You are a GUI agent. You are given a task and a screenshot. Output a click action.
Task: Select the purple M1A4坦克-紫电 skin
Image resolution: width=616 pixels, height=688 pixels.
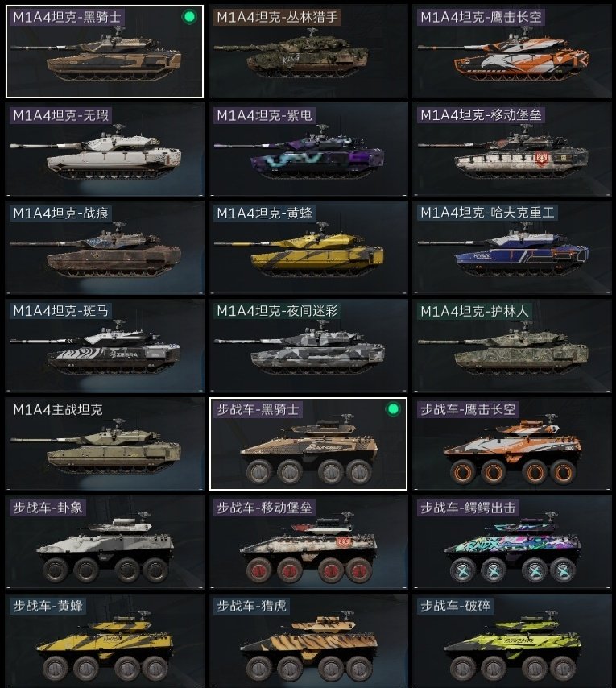[x=308, y=149]
